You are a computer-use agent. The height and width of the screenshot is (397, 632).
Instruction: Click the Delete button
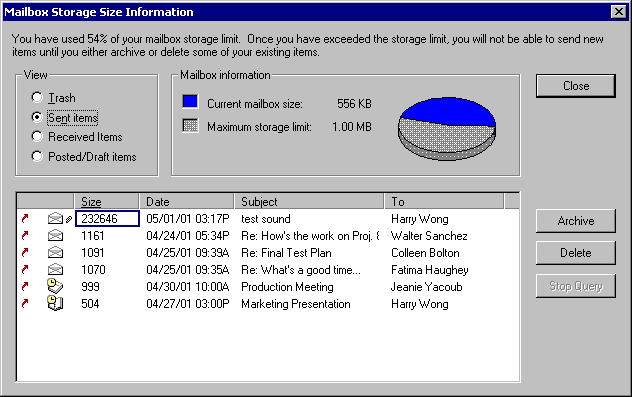point(576,253)
